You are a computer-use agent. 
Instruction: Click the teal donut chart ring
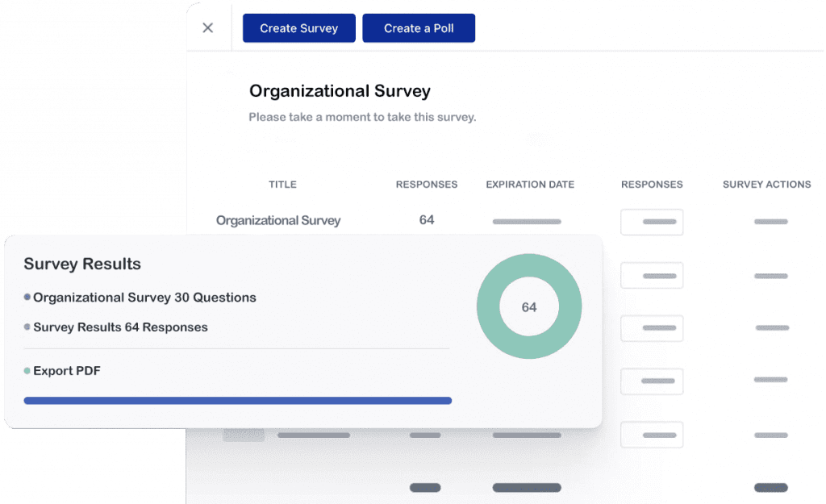(529, 260)
